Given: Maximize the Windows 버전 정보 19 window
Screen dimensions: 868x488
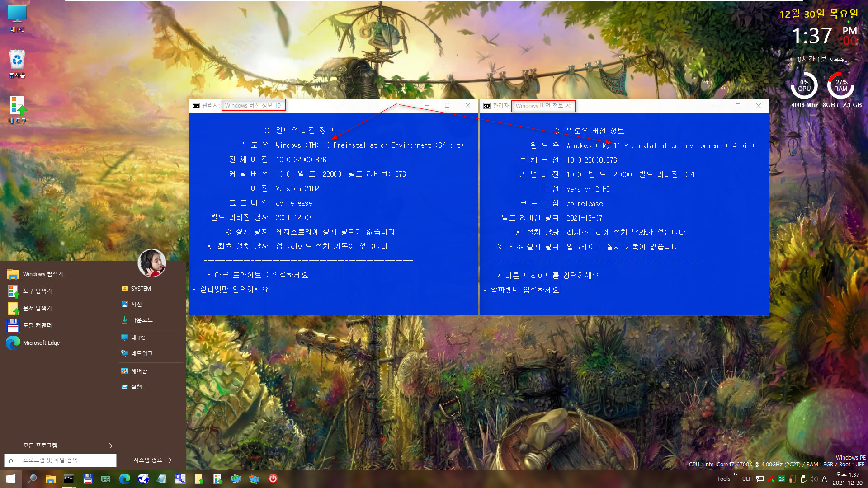Looking at the screenshot, I should [447, 106].
